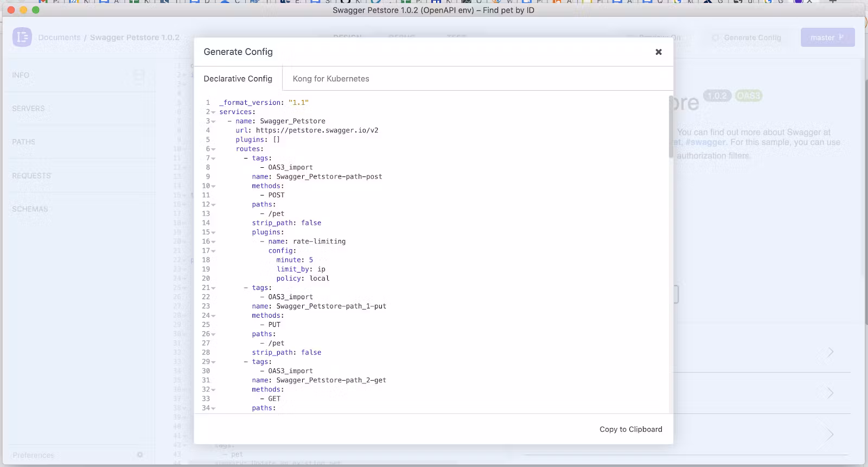Select the Declarative Config tab
This screenshot has height=467, width=868.
pos(238,79)
